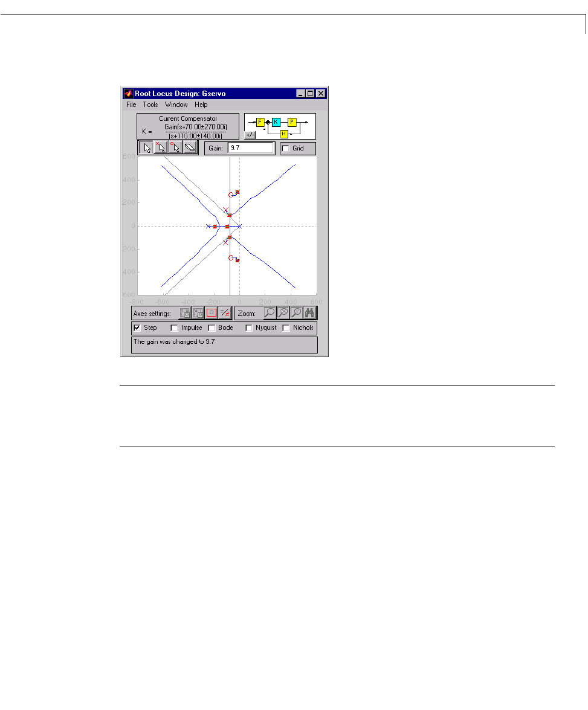Uncheck the Step response checkbox
The width and height of the screenshot is (588, 710).
click(137, 328)
